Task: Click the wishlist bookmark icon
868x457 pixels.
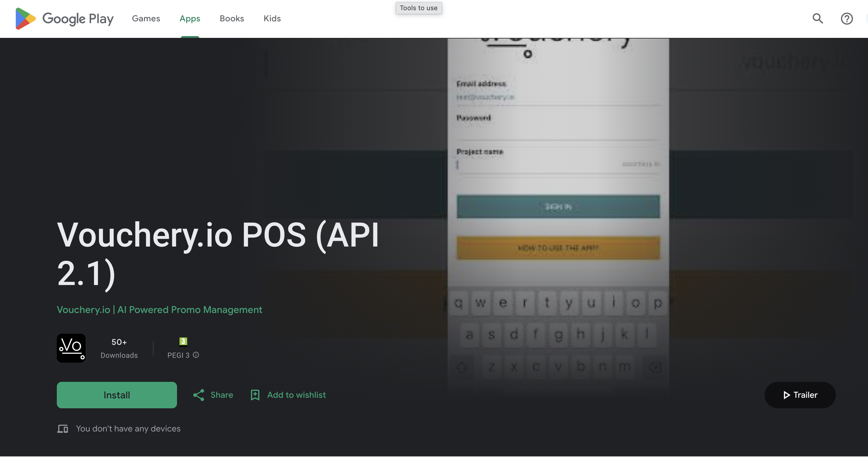Action: point(255,395)
